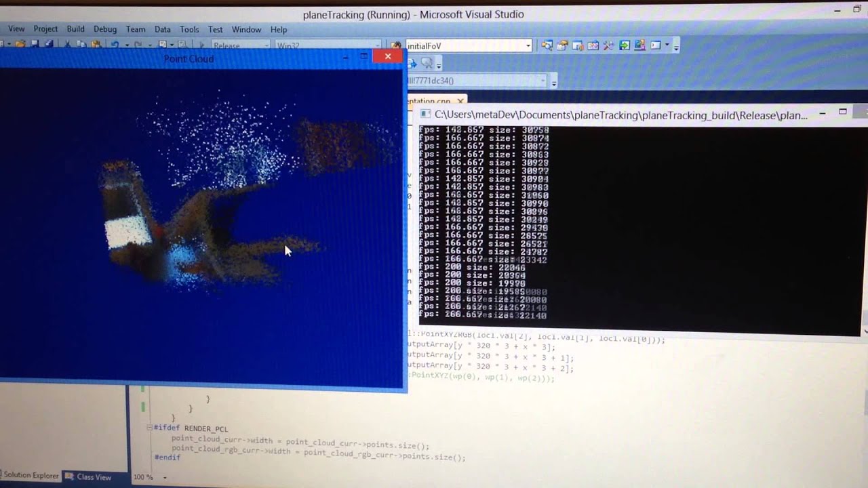
Task: Click the Save icon in toolbar
Action: point(35,45)
